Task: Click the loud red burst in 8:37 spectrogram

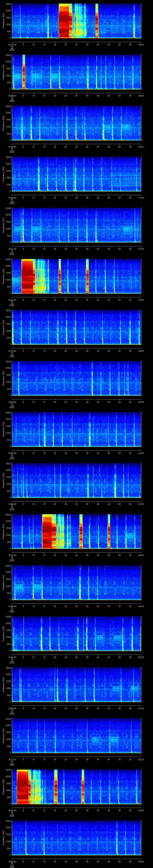Action: pos(66,21)
